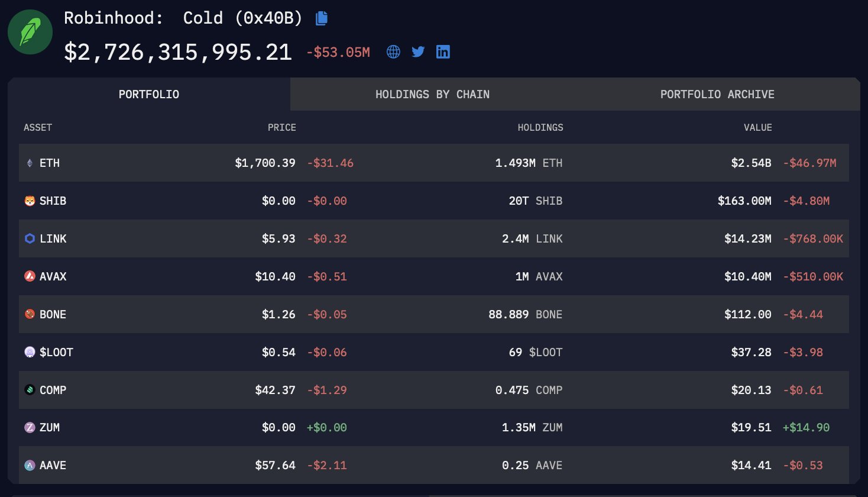The height and width of the screenshot is (497, 868).
Task: Open the Twitter profile icon
Action: pos(418,51)
